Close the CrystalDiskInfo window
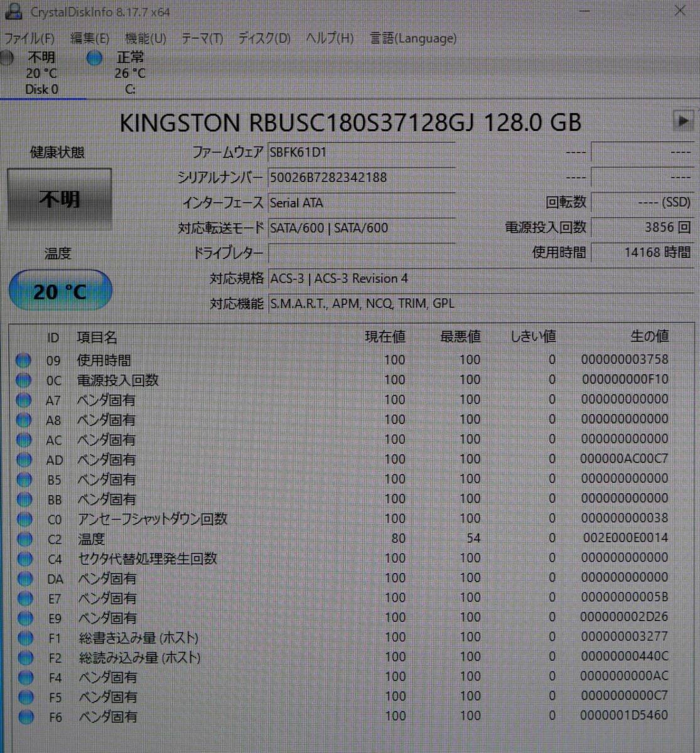700x753 pixels. click(679, 11)
